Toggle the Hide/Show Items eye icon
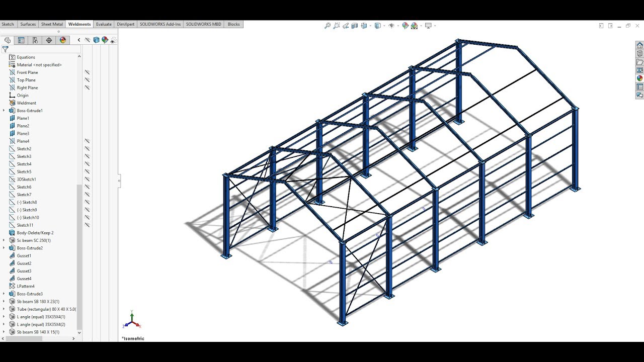Screen dimensions: 644x362 [391, 26]
